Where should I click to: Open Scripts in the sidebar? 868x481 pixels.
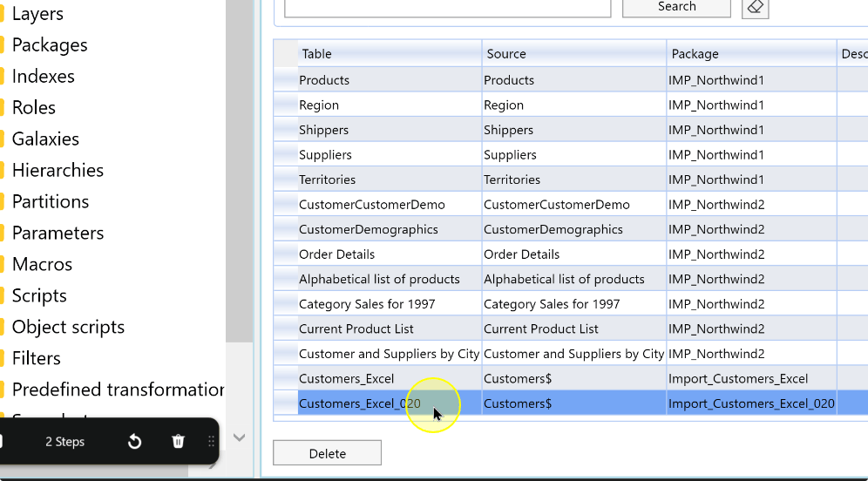click(x=38, y=296)
